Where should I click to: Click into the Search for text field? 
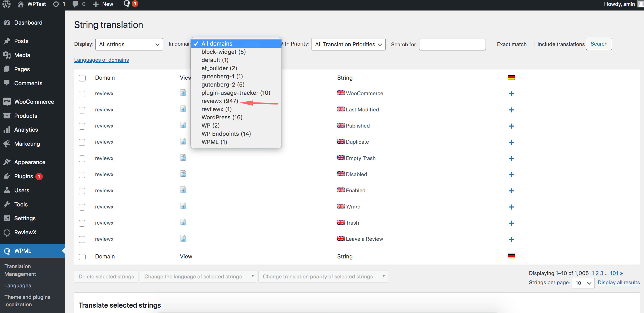coord(452,44)
